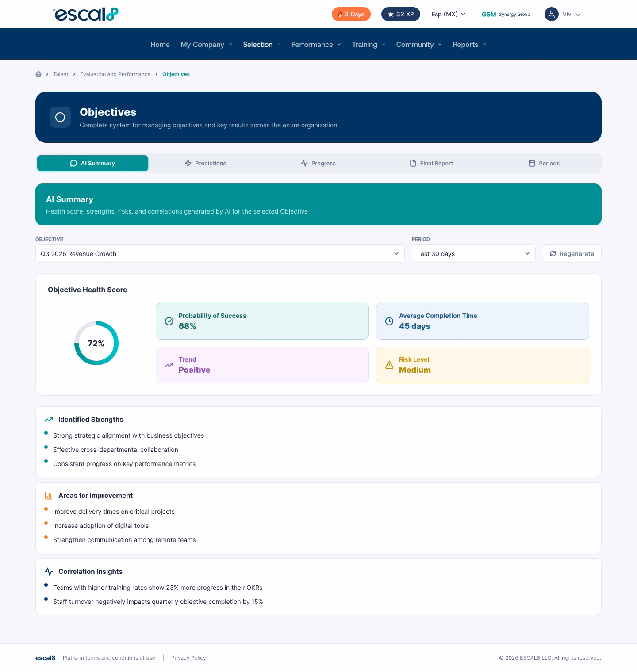The height and width of the screenshot is (672, 637).
Task: Click the GSM Synergy Group logo
Action: coord(506,14)
